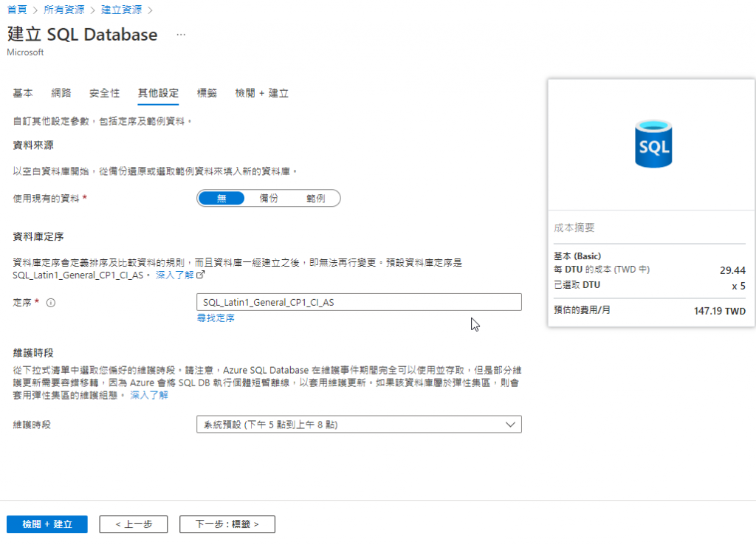Switch to the 基本 tab
Screen dimensions: 756x545
23,93
